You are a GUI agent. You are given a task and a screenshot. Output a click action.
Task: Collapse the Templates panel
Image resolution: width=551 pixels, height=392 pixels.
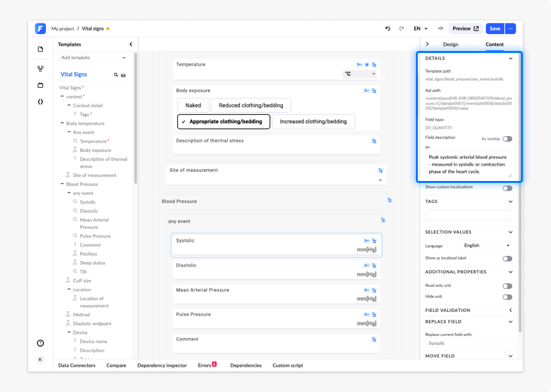point(131,44)
